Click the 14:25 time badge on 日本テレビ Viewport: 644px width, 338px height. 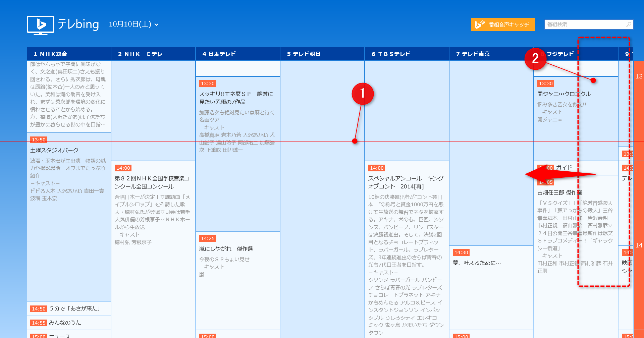(208, 238)
